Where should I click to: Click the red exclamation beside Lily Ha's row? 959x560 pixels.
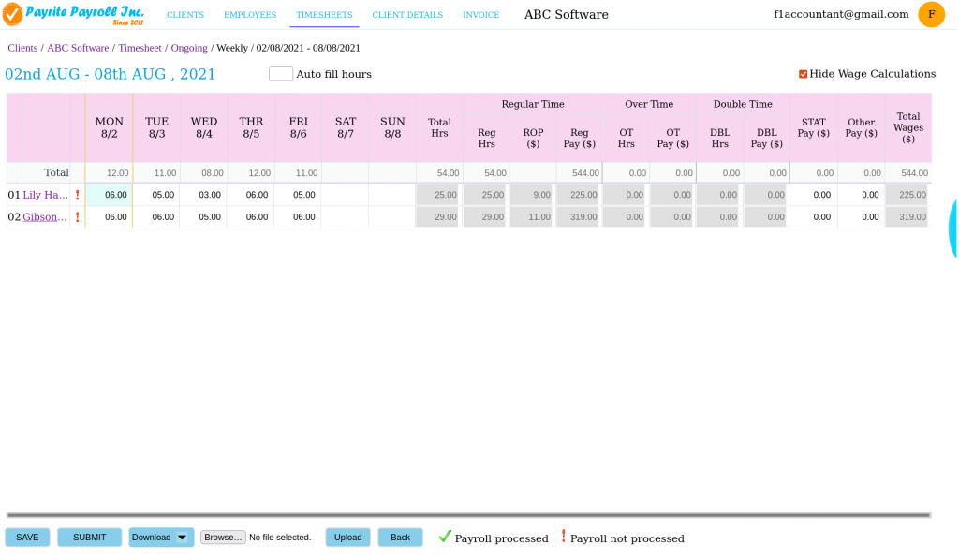78,195
